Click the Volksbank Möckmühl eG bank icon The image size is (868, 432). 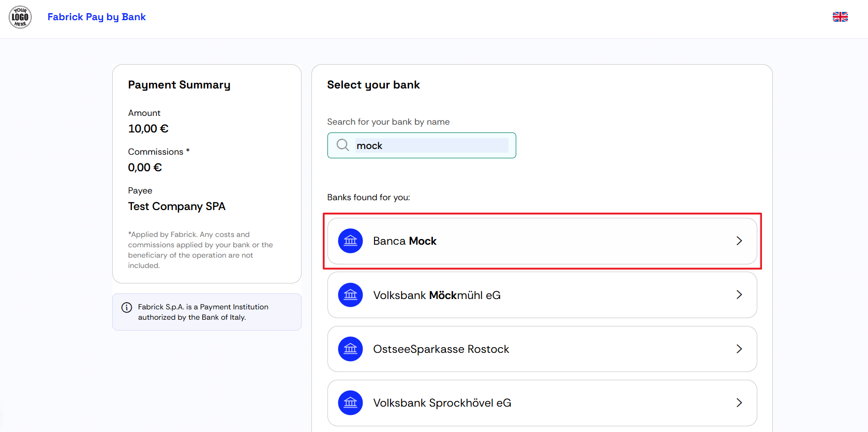click(350, 295)
